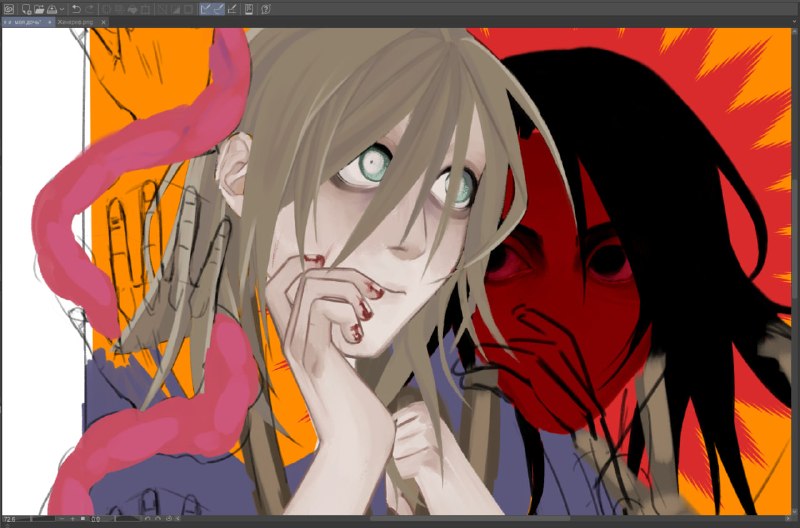Zoom in with the plus button
This screenshot has height=528, width=800.
pyautogui.click(x=72, y=519)
